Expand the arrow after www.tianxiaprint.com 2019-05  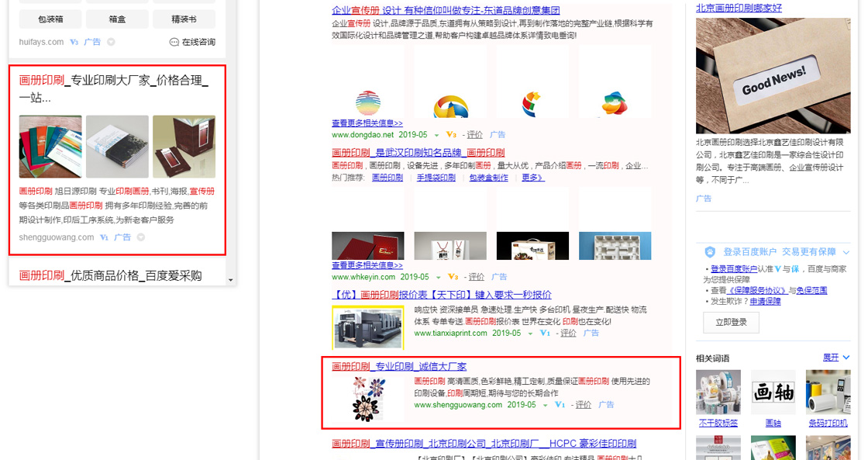tap(530, 334)
